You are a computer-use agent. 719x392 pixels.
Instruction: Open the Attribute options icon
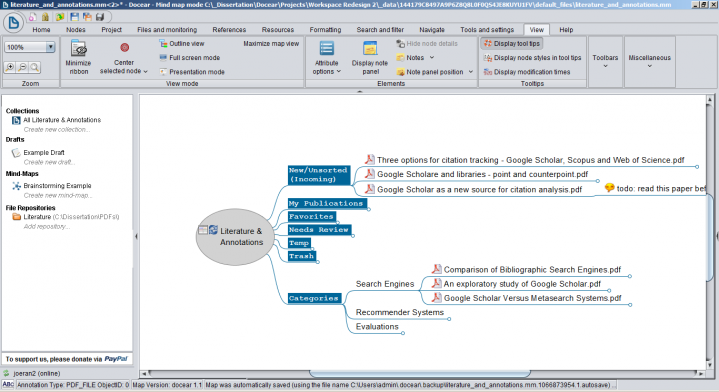tap(326, 48)
